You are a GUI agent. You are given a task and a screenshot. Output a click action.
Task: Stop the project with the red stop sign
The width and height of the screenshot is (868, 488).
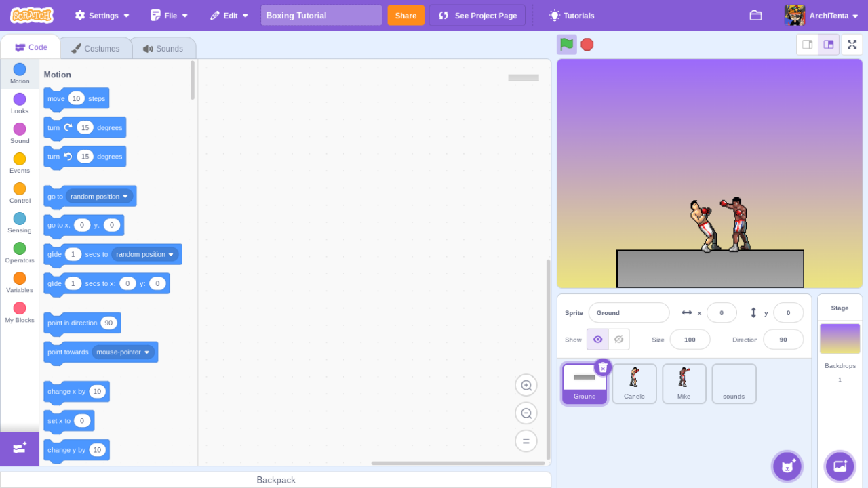coord(587,45)
